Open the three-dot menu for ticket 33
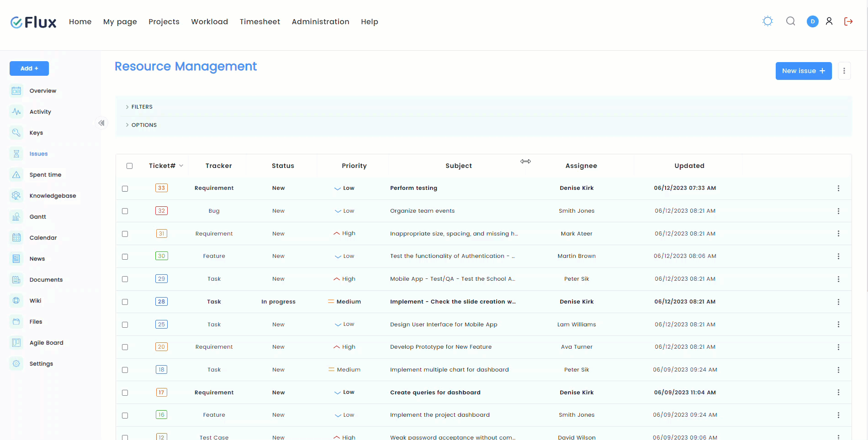The height and width of the screenshot is (440, 868). pos(838,188)
